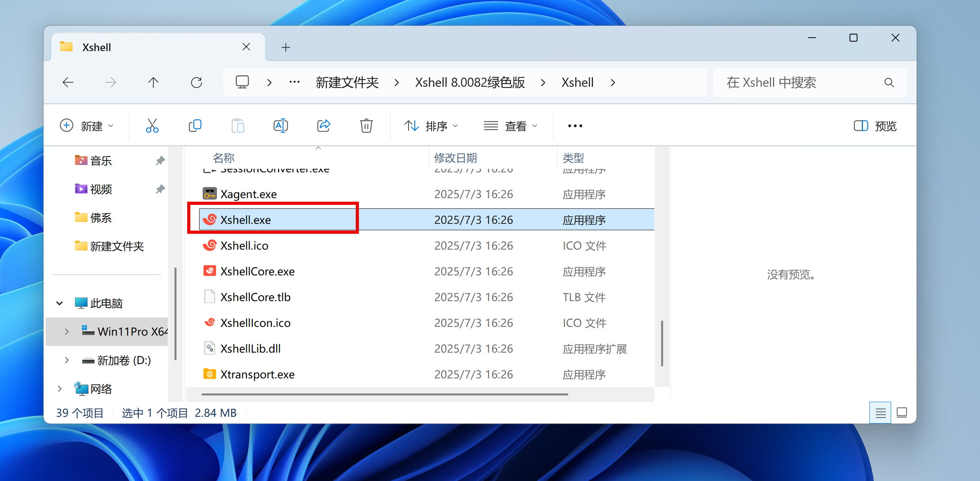
Task: Open the Sort dropdown menu
Action: click(432, 126)
